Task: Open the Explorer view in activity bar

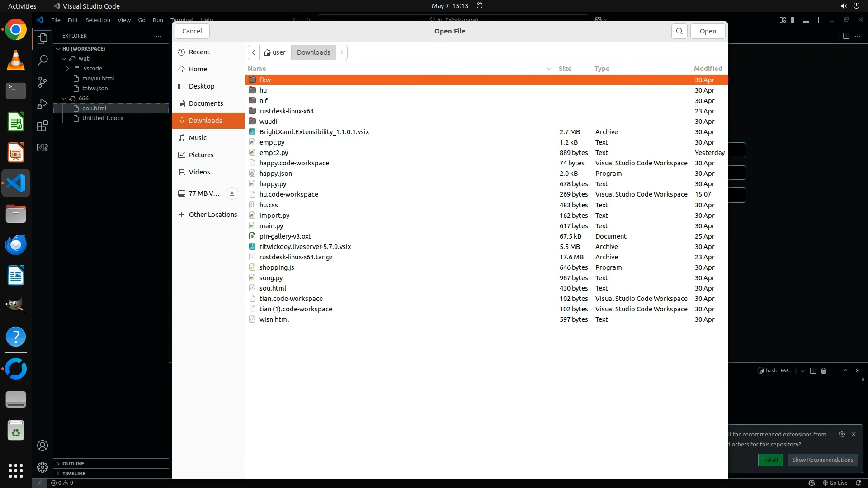Action: [42, 39]
